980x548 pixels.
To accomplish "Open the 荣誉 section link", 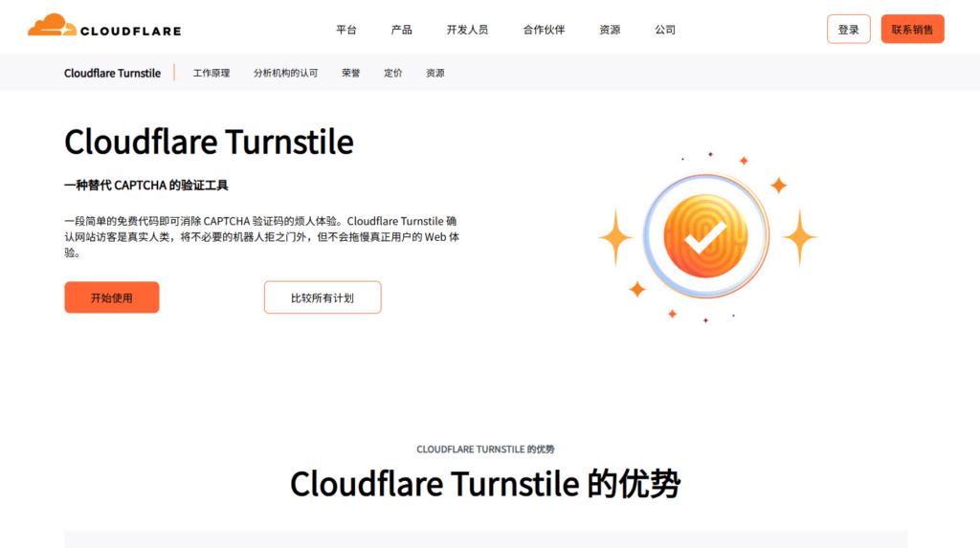I will 350,73.
